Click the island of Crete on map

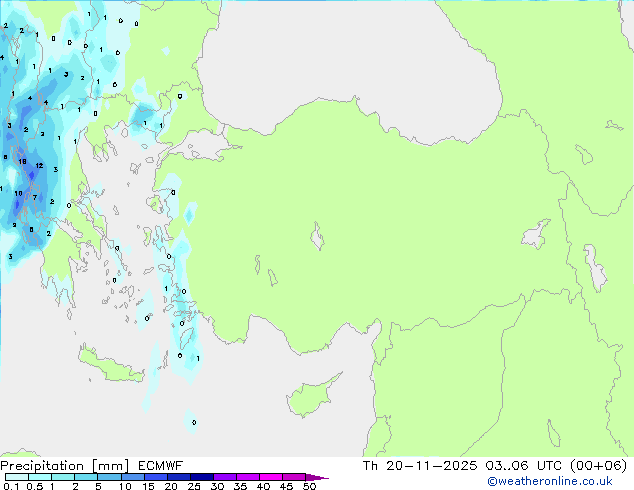[110, 366]
